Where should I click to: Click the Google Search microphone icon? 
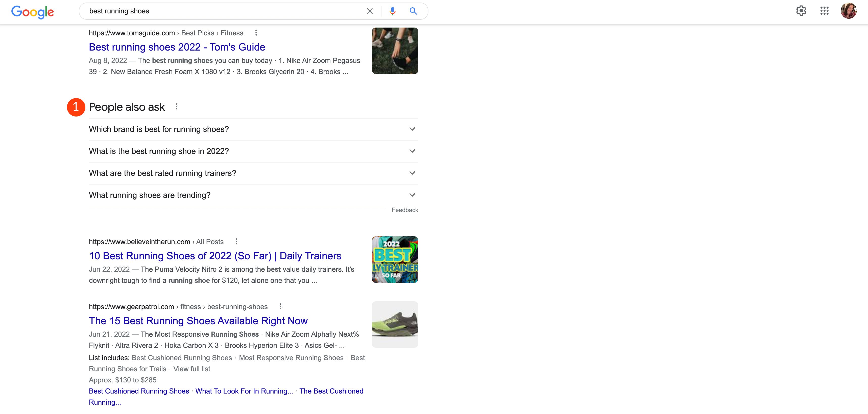(x=392, y=11)
